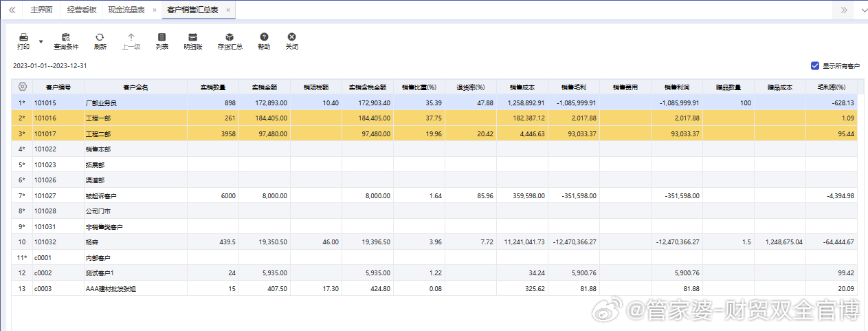This screenshot has height=331, width=868.
Task: Open table column settings gear icon
Action: coord(22,87)
